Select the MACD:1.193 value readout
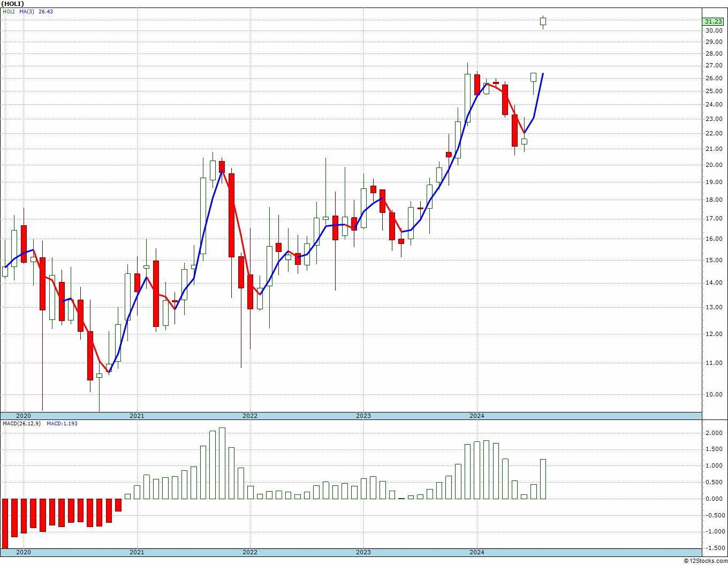Screen dimensions: 728x565 coord(62,424)
